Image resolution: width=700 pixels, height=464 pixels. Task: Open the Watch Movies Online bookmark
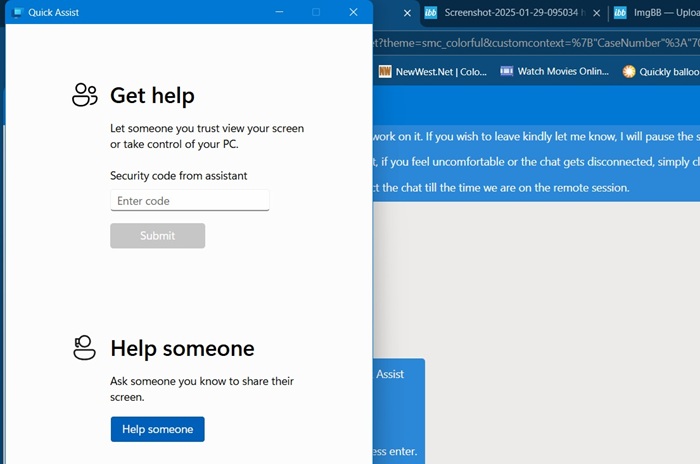(554, 71)
